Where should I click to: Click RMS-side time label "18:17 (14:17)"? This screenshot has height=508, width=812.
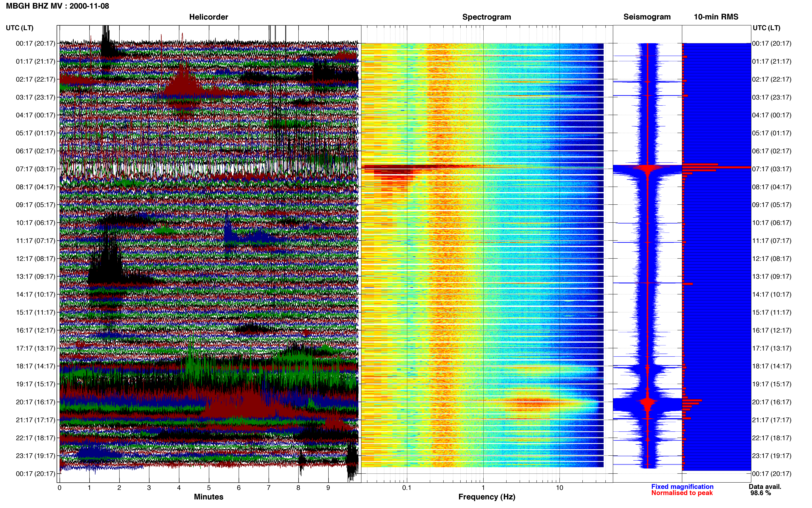(772, 366)
